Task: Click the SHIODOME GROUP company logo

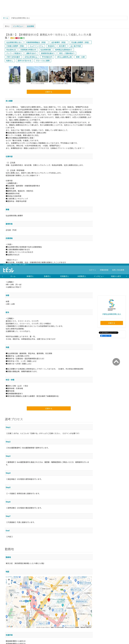Action: coord(111,305)
